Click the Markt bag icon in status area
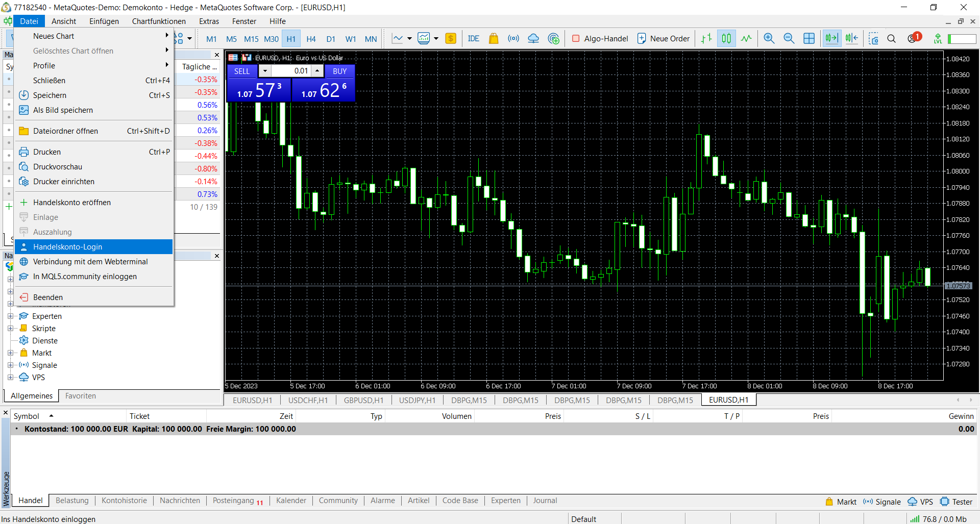Viewport: 980px width, 524px height. tap(829, 502)
